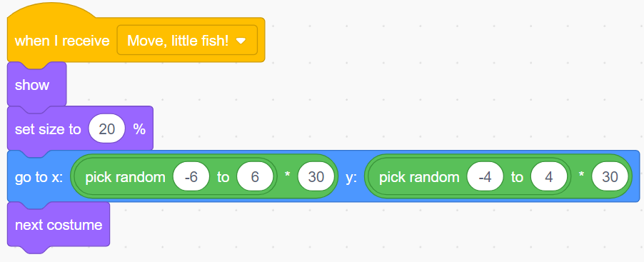Screen dimensions: 644x262
Task: Edit the size value 20 field
Action: pos(107,129)
